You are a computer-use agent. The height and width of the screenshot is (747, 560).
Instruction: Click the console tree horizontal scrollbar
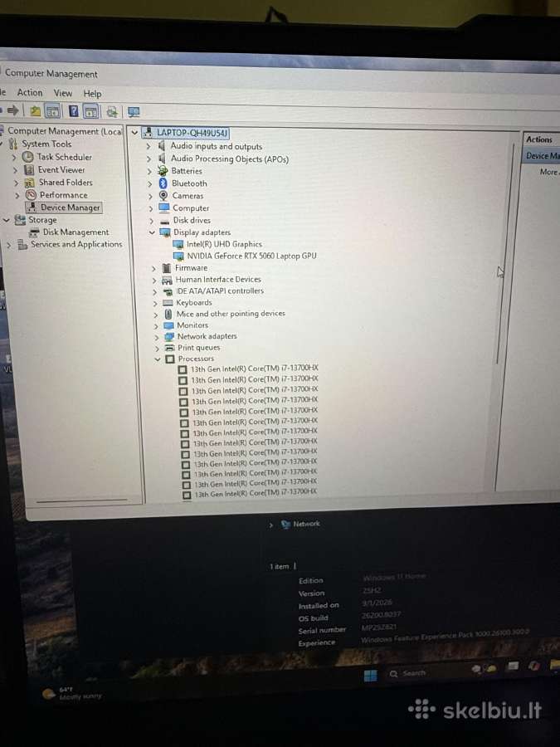82,500
